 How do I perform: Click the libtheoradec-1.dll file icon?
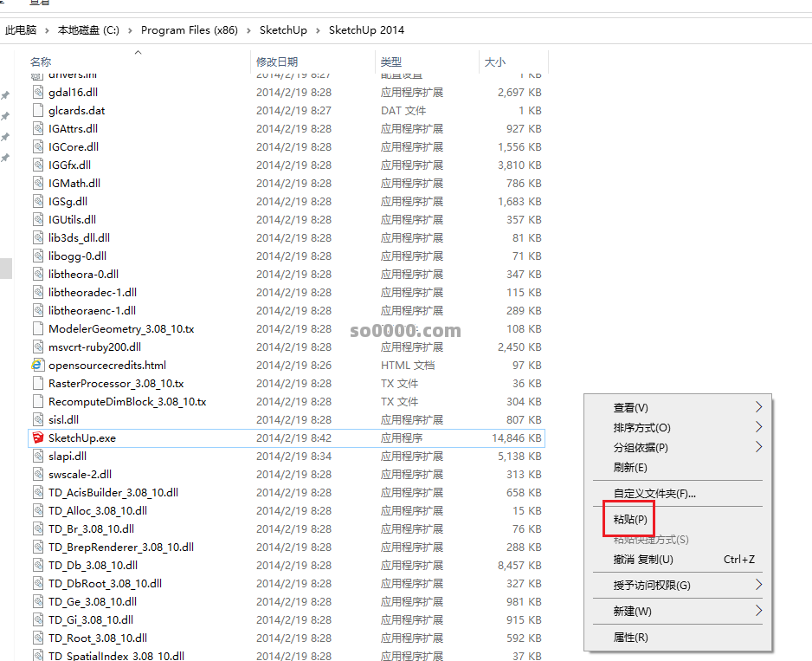coord(38,292)
